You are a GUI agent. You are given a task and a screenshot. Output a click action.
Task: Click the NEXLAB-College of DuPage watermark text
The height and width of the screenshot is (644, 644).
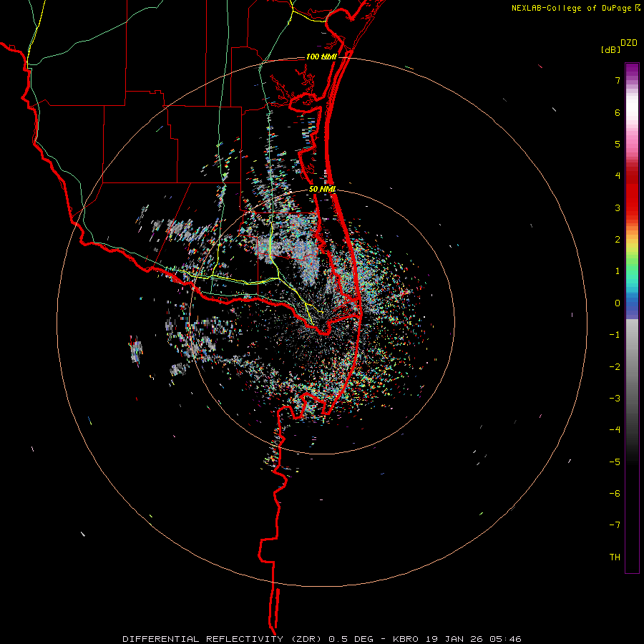[572, 8]
